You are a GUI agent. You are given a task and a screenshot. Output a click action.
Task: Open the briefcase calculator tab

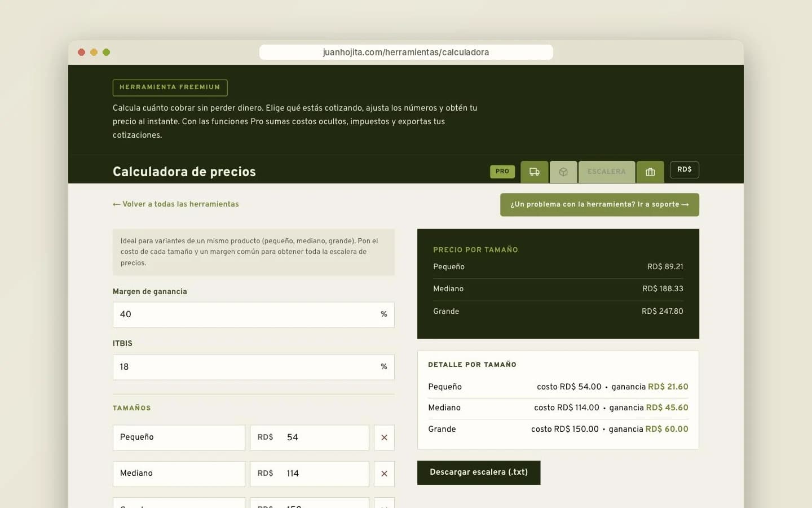pos(650,172)
